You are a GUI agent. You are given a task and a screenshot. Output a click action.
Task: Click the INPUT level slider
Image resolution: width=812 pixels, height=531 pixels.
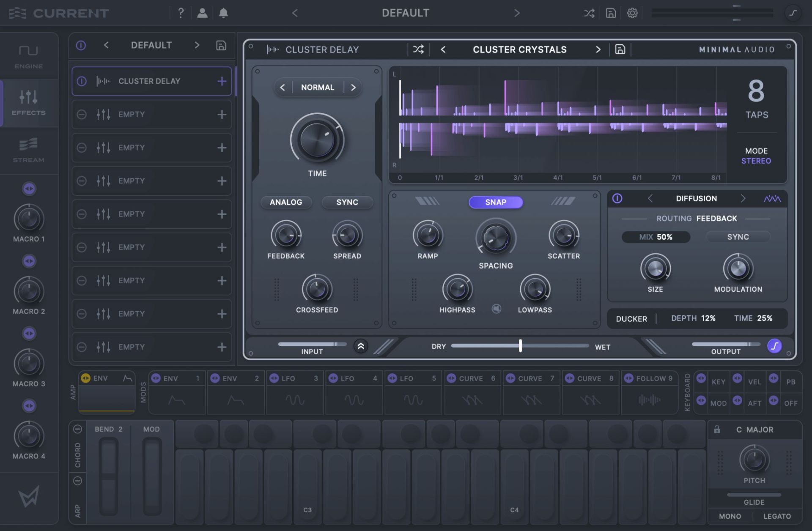[x=312, y=344]
